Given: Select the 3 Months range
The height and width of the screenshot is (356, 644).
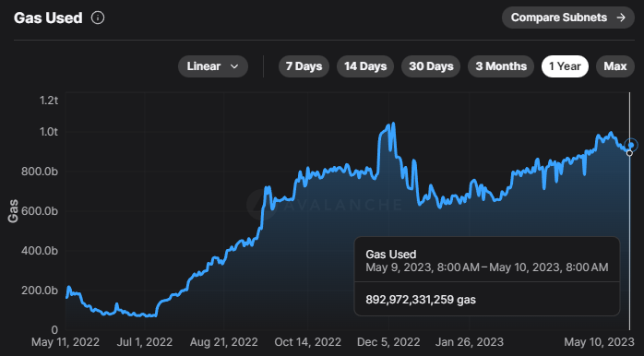Looking at the screenshot, I should coord(501,66).
